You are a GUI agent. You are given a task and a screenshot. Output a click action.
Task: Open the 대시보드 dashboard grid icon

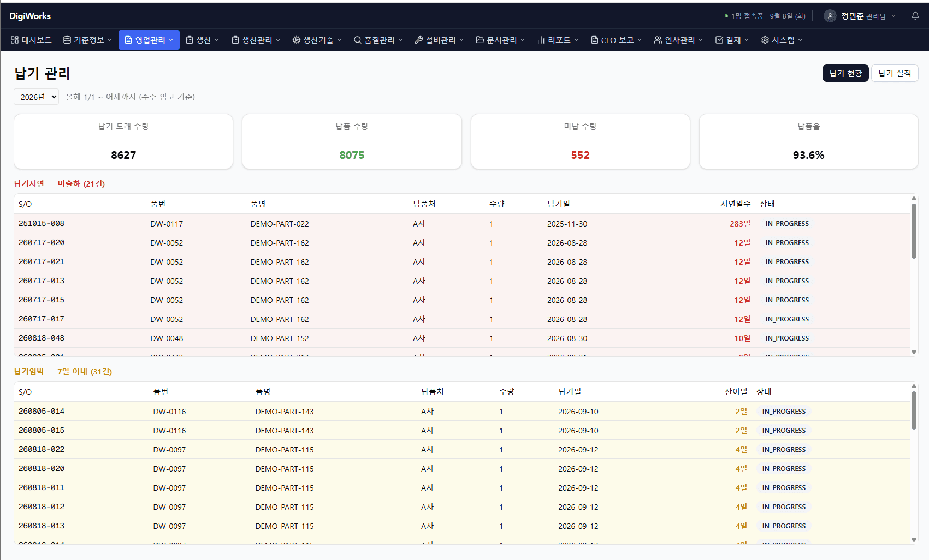point(15,40)
